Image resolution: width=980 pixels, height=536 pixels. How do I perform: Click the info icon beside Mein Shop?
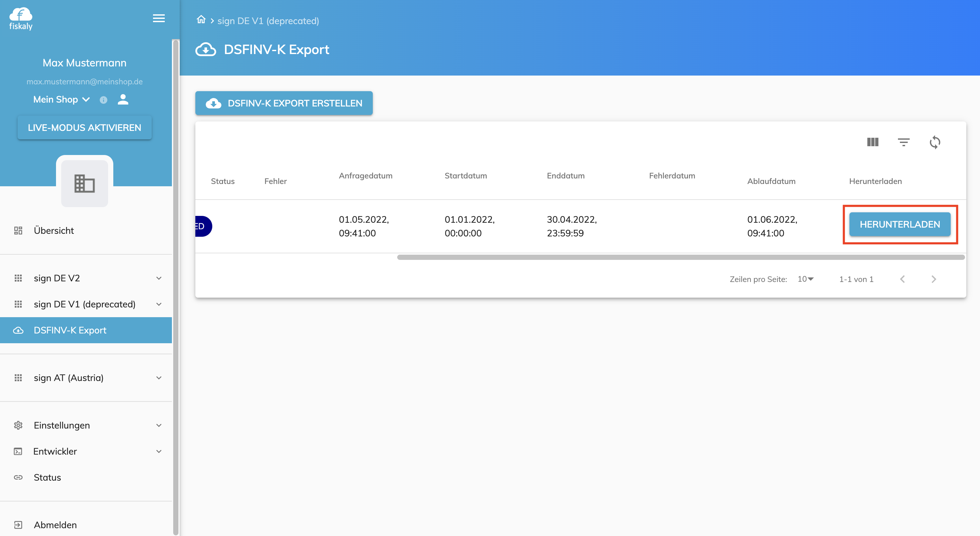tap(104, 100)
